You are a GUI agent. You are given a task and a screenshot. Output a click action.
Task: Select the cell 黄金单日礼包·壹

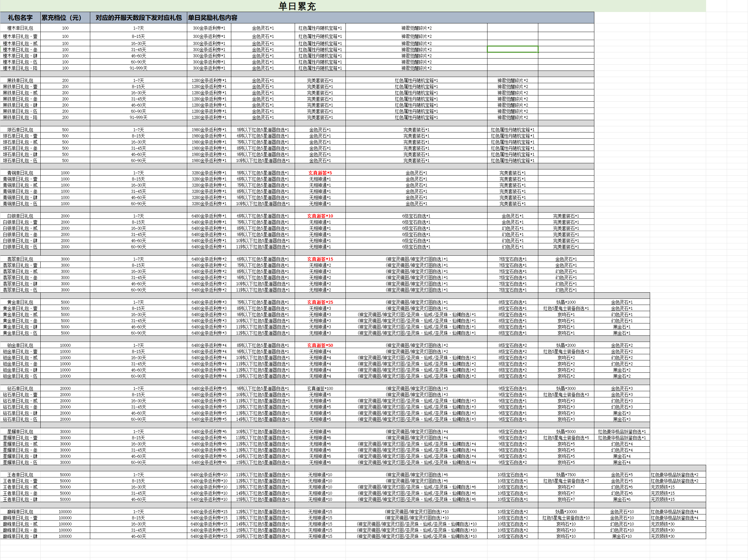20,308
